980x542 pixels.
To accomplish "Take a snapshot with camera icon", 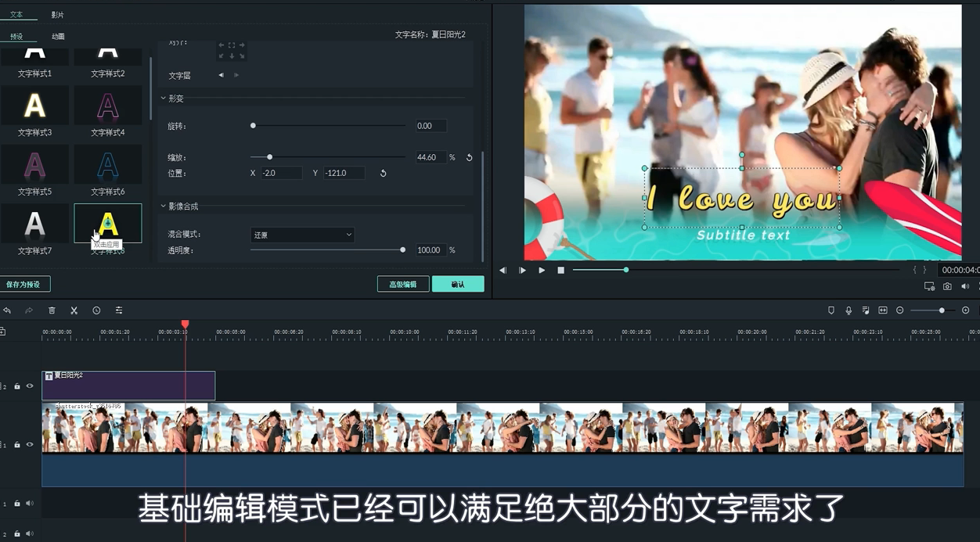I will click(947, 286).
